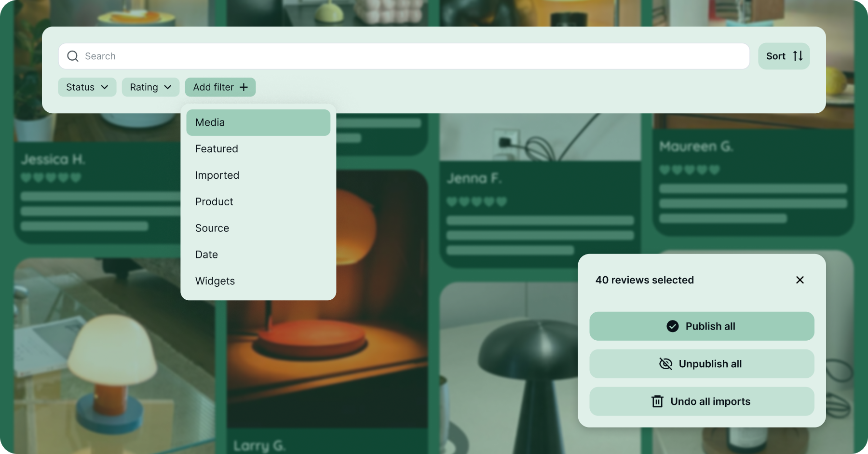Viewport: 868px width, 454px height.
Task: Click the plus icon on Add filter
Action: point(244,87)
